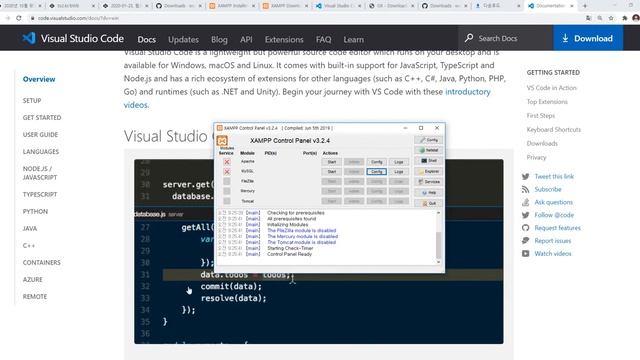Expand LANGUAGES section in sidebar
640x360 pixels.
(41, 152)
